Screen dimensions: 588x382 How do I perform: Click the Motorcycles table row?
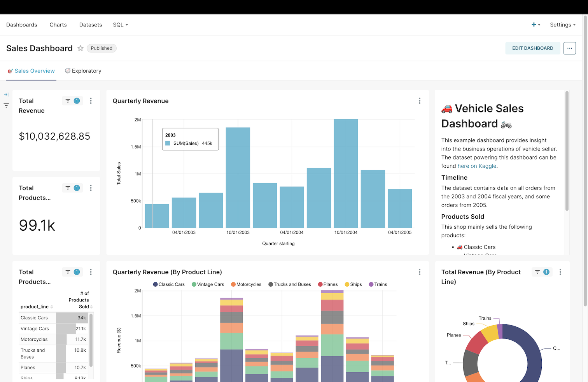coord(53,340)
